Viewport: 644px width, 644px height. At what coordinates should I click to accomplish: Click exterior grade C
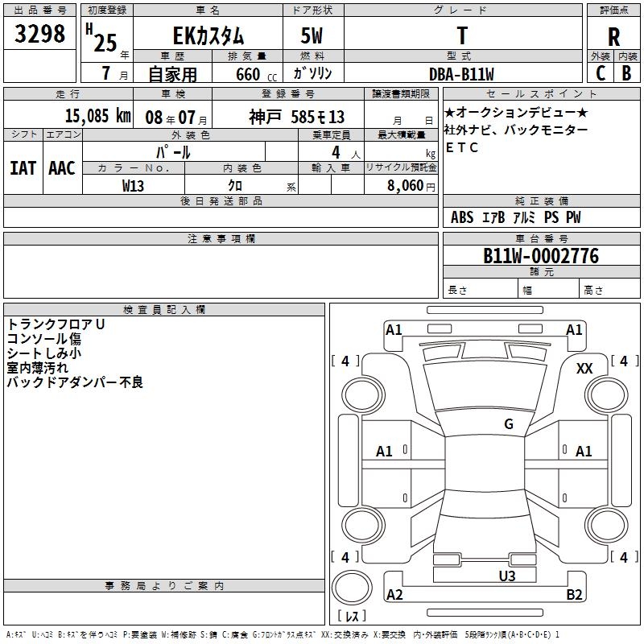click(601, 73)
